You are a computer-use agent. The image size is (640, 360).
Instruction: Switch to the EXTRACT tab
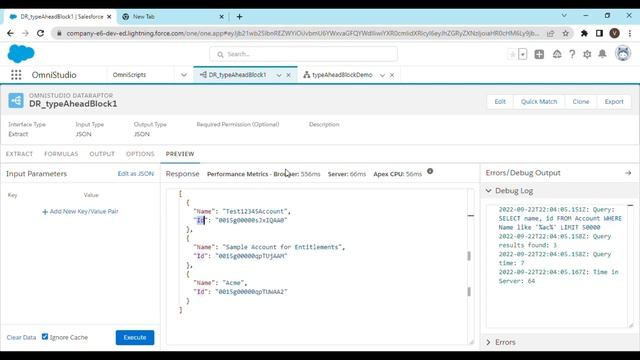pos(19,154)
